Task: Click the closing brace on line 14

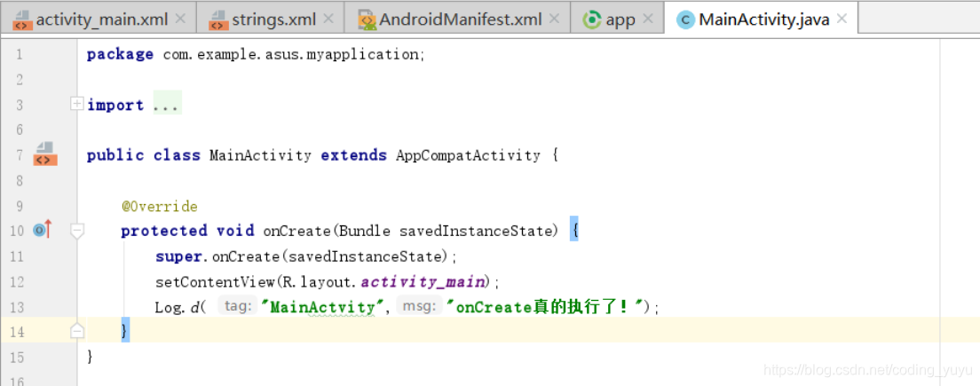Action: [x=125, y=330]
